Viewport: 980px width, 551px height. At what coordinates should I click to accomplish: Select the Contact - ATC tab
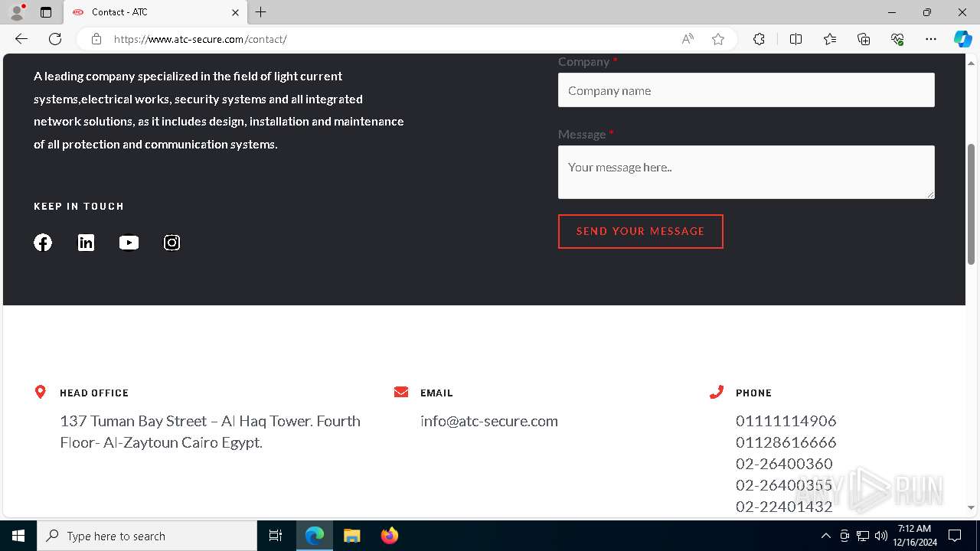click(155, 12)
